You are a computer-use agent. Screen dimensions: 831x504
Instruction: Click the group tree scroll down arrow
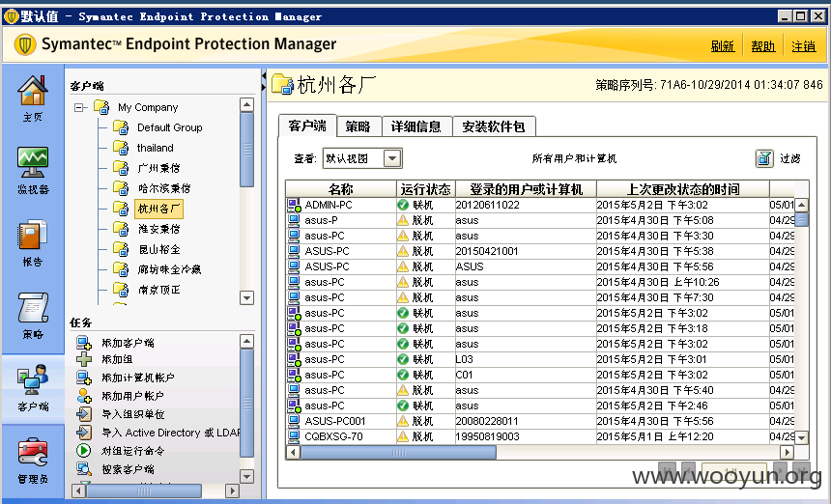[x=246, y=297]
